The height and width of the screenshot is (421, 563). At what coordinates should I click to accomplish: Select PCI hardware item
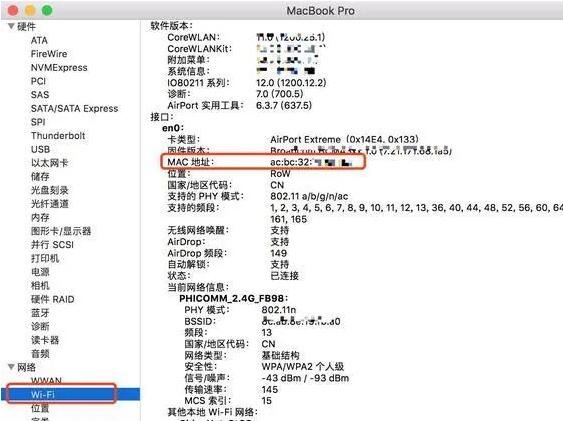click(38, 81)
